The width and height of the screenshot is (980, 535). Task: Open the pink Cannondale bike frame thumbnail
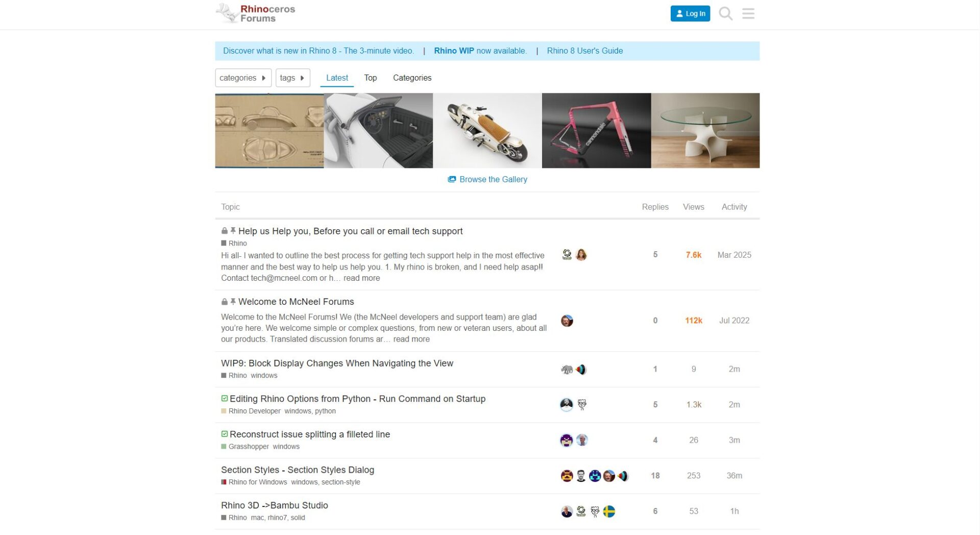tap(596, 131)
